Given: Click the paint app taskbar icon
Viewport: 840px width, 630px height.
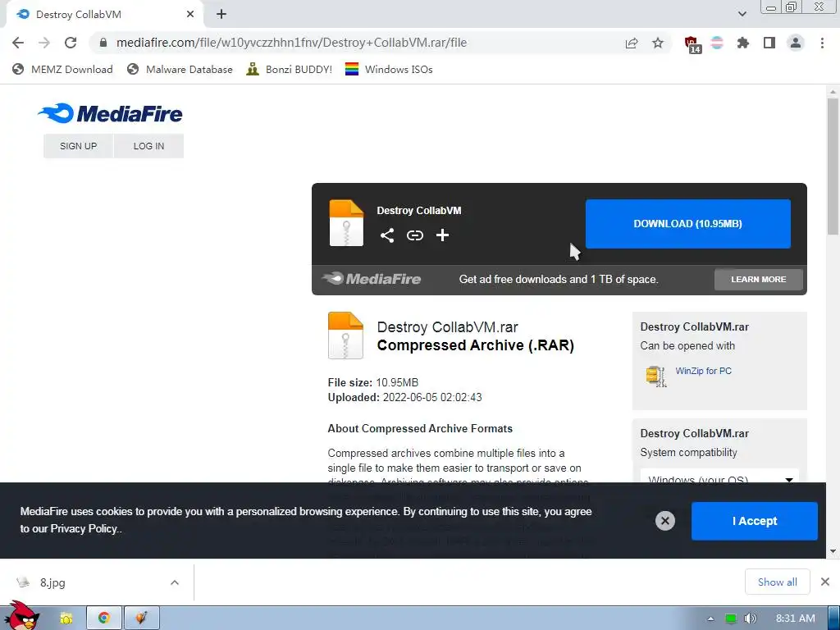Looking at the screenshot, I should (141, 619).
